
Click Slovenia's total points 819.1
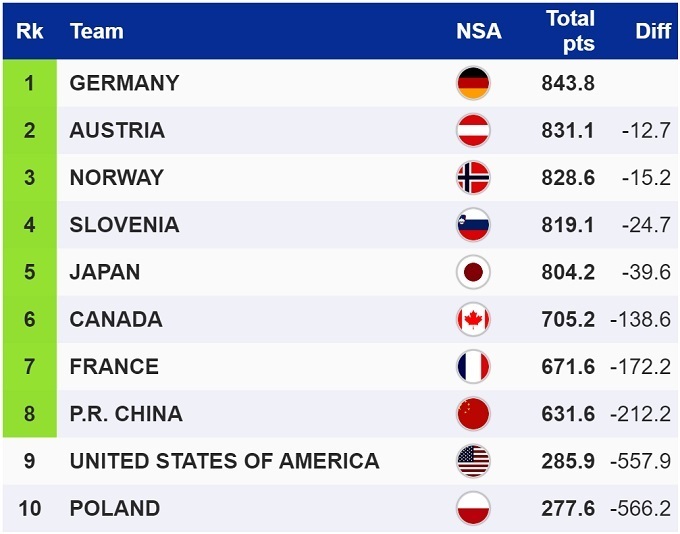568,225
